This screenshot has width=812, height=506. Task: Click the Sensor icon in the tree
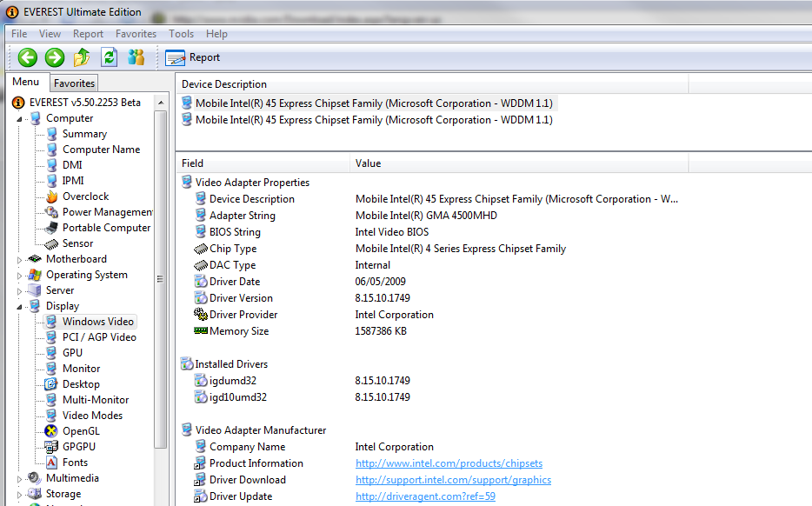coord(52,243)
